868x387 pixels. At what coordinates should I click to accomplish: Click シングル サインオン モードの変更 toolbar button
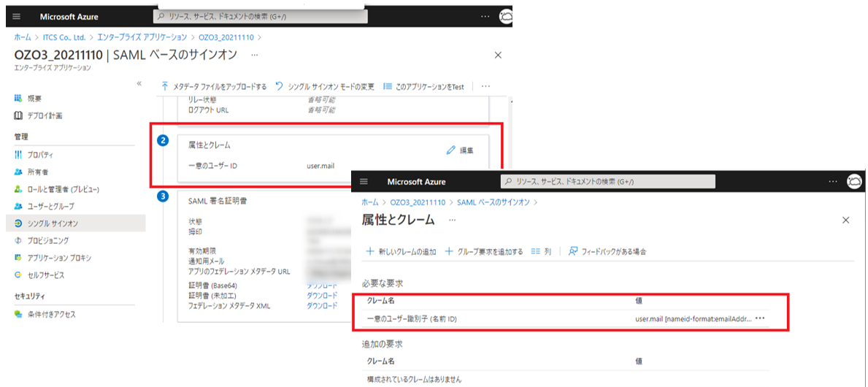tap(325, 86)
